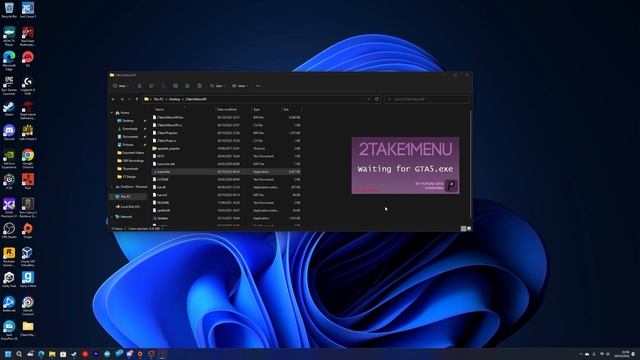640x360 pixels.
Task: Click the Logitech G HUB desktop icon
Action: [28, 86]
